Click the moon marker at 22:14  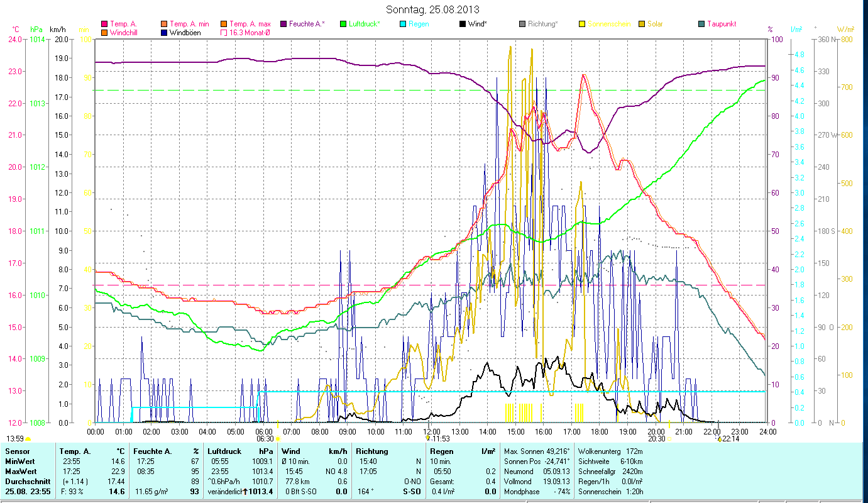[x=719, y=439]
